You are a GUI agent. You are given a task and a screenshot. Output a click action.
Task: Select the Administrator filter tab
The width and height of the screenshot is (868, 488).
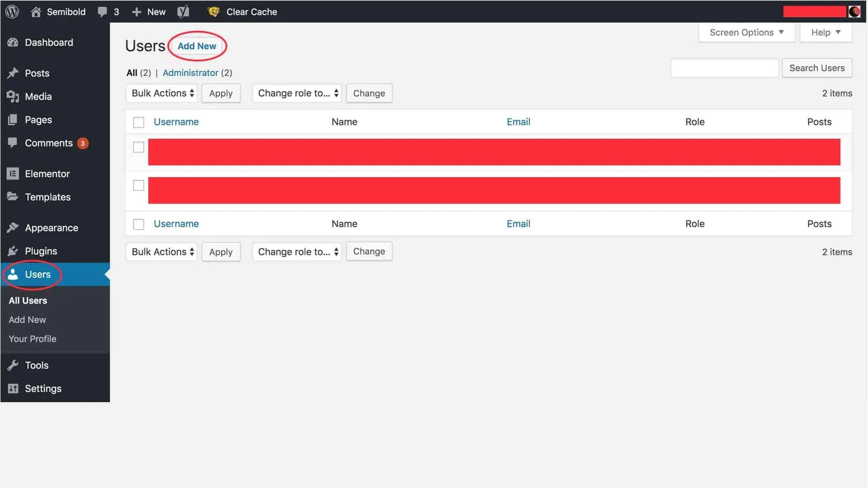[191, 73]
